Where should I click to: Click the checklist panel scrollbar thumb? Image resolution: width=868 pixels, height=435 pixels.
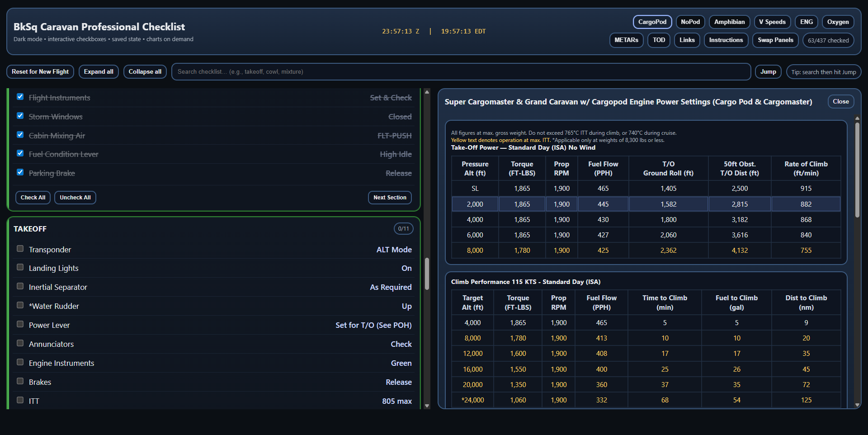pyautogui.click(x=427, y=274)
